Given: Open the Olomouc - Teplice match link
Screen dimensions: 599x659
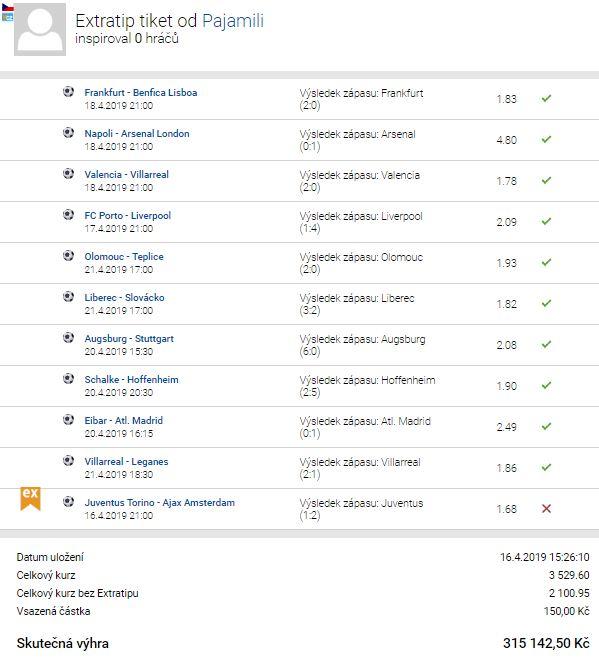Looking at the screenshot, I should pos(124,256).
